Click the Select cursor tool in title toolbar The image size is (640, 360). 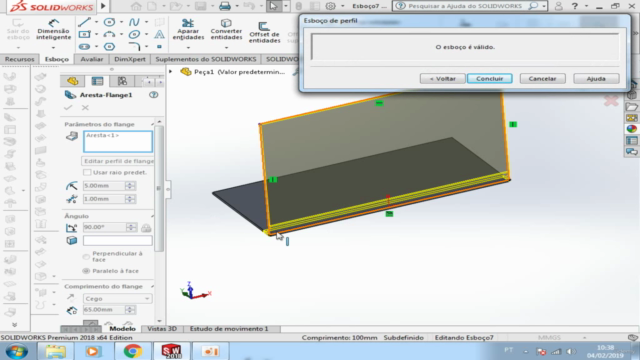[x=273, y=6]
